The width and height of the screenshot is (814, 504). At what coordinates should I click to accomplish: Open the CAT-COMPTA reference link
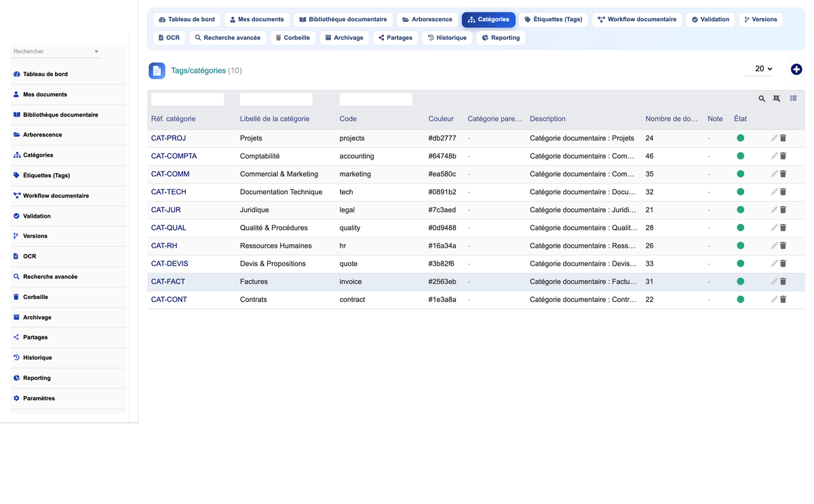[174, 156]
